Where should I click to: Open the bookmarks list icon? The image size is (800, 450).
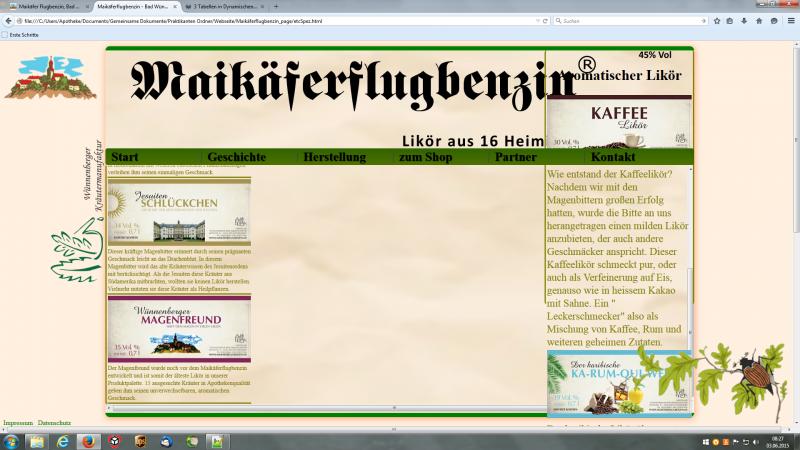(731, 20)
